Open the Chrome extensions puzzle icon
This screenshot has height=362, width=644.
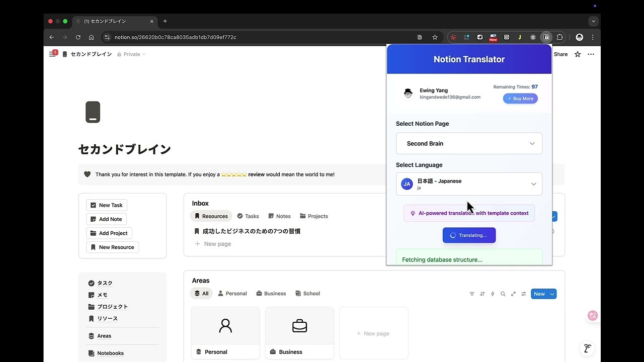point(559,37)
